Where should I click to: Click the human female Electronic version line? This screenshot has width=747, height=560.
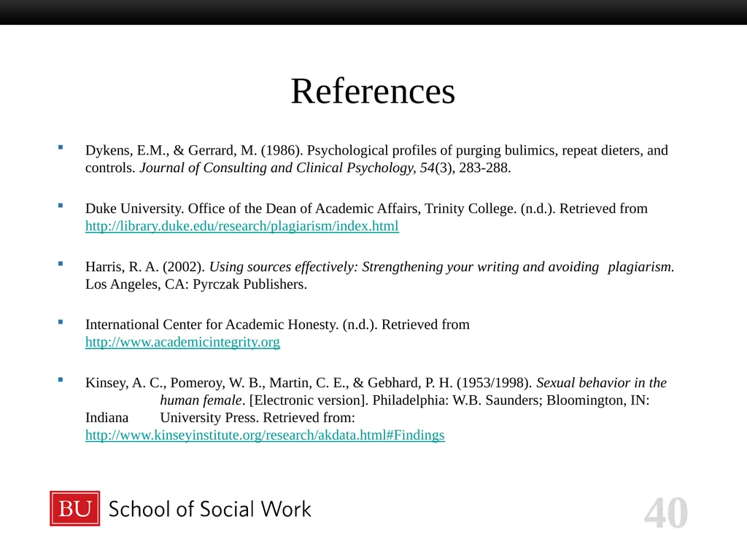[x=404, y=400]
